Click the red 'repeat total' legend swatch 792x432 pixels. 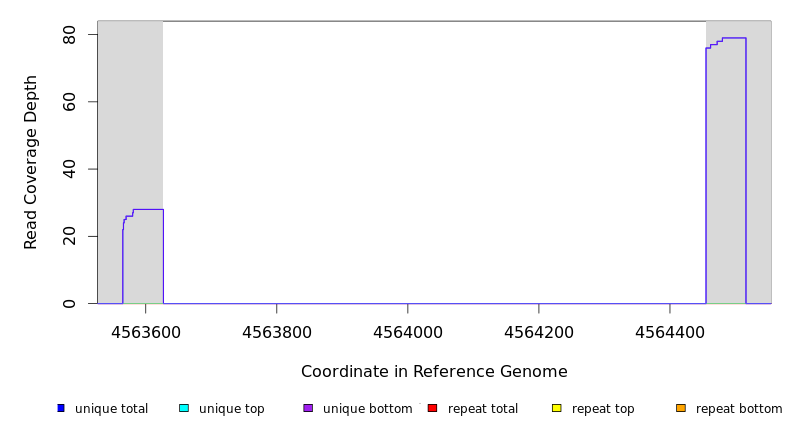432,408
